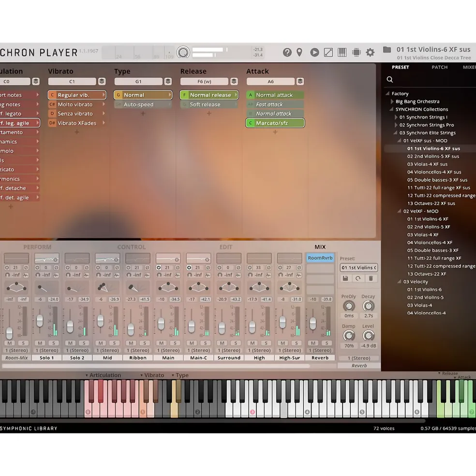
Task: Select 13 Octaves-22 XF sus preset
Action: point(431,203)
